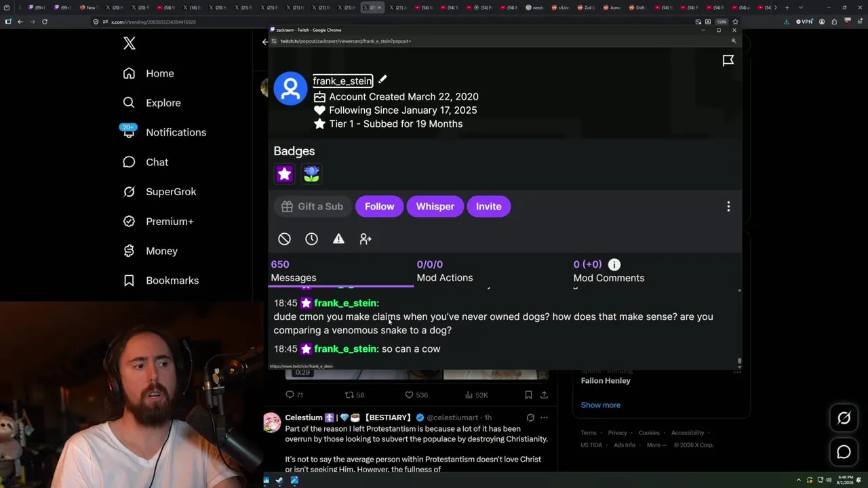Expand the More footer menu
Image resolution: width=868 pixels, height=488 pixels.
click(655, 445)
